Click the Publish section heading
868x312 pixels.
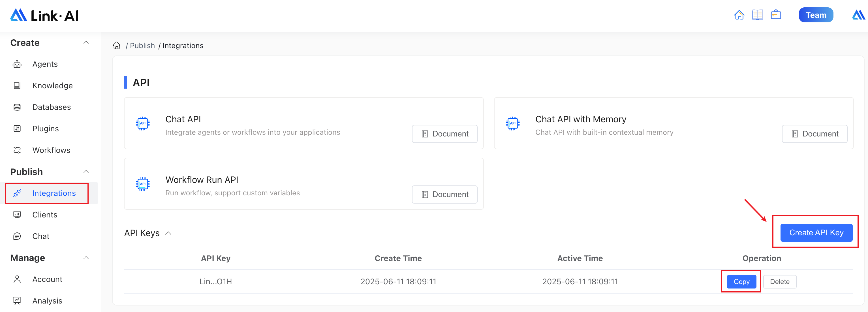pyautogui.click(x=27, y=172)
